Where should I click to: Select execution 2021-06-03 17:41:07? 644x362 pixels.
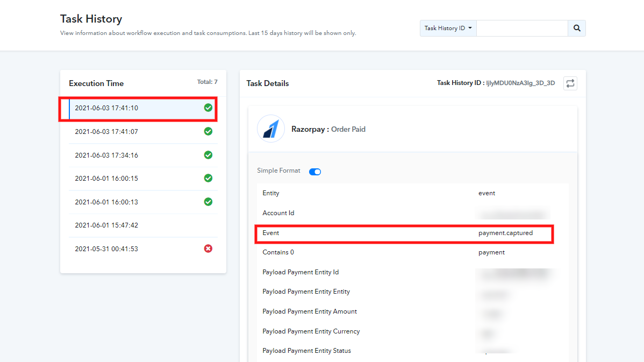tap(143, 131)
